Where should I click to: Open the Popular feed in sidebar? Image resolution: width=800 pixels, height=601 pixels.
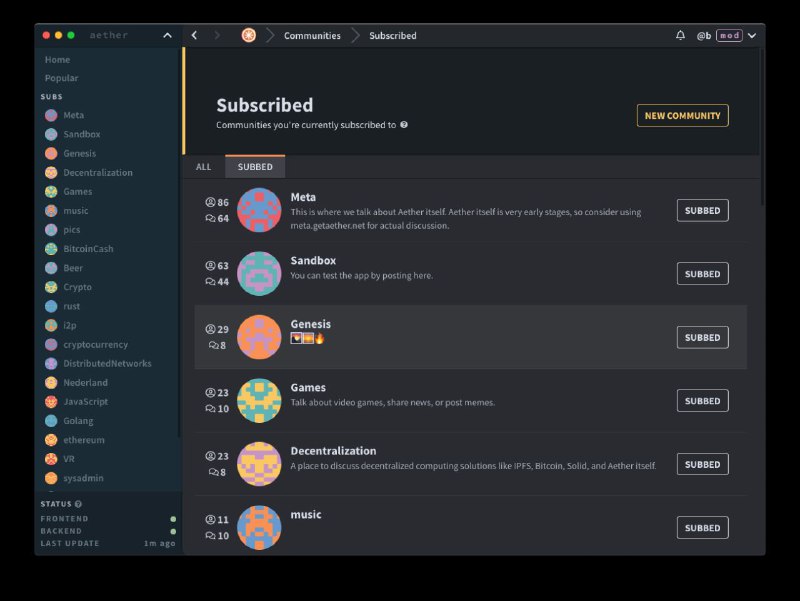(x=61, y=78)
